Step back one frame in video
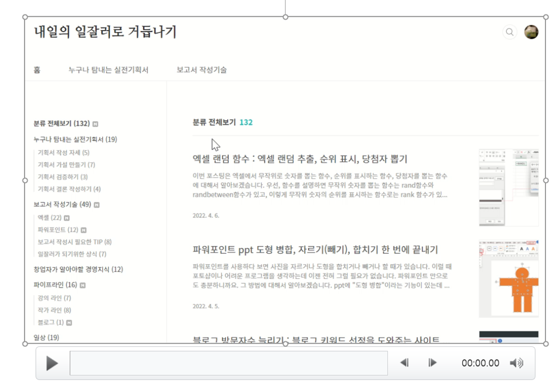 click(x=405, y=363)
